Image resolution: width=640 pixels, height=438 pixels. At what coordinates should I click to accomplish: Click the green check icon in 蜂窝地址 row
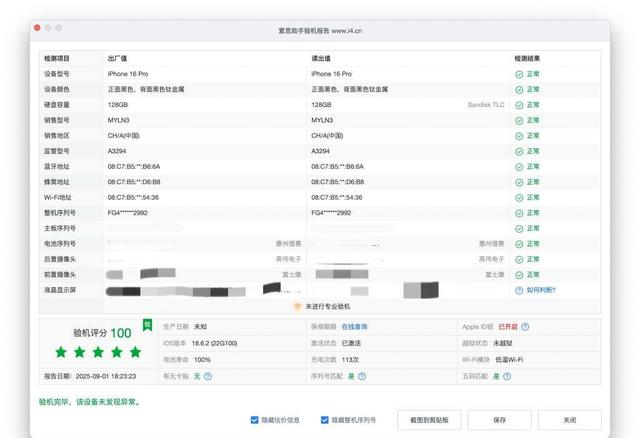(x=519, y=182)
